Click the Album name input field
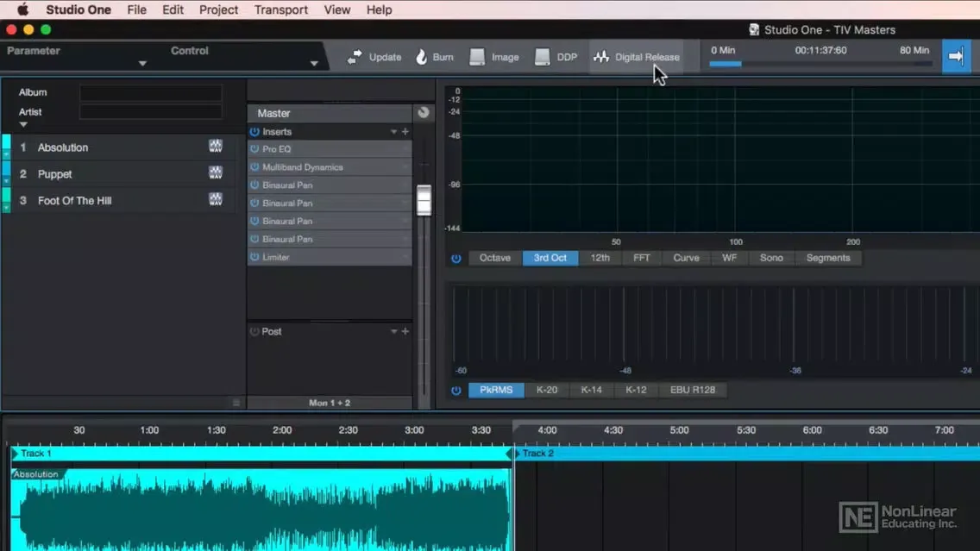This screenshot has width=980, height=551. coord(151,92)
